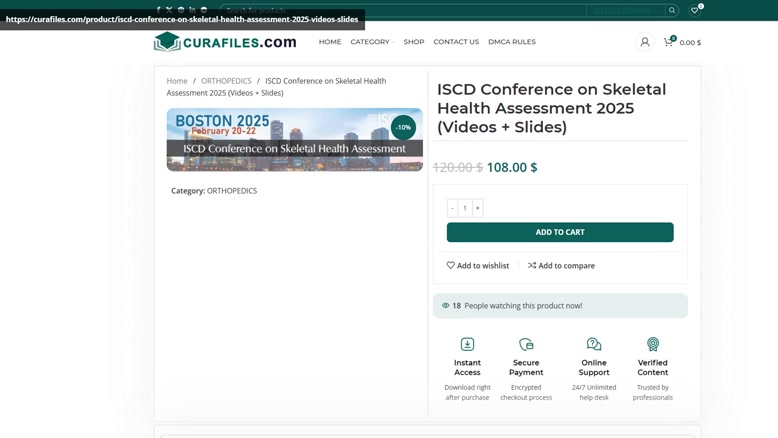
Task: Click Orthopedics in the breadcrumb
Action: pyautogui.click(x=226, y=81)
